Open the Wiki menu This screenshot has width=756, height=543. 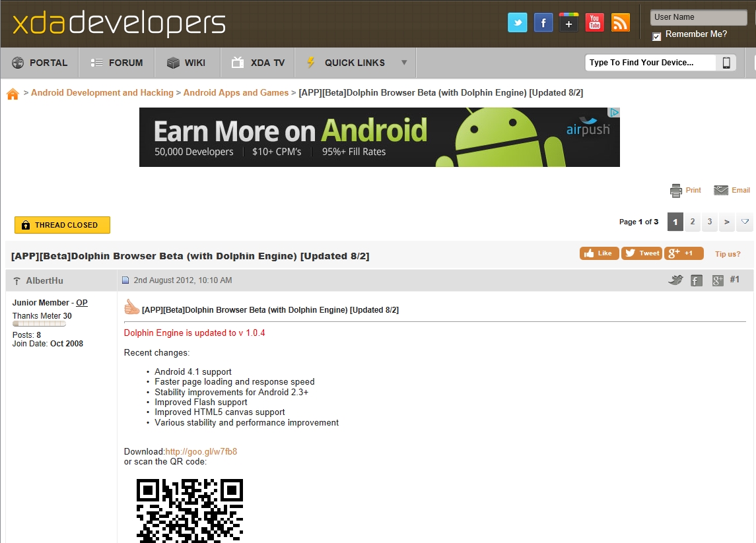click(187, 63)
